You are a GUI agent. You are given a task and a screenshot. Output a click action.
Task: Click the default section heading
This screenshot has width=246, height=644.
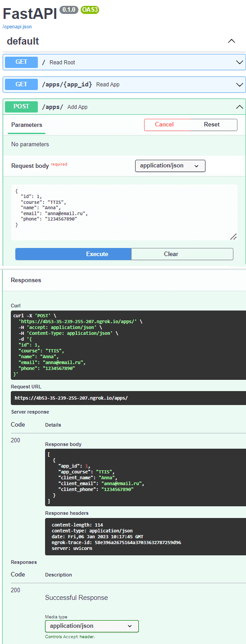[23, 41]
